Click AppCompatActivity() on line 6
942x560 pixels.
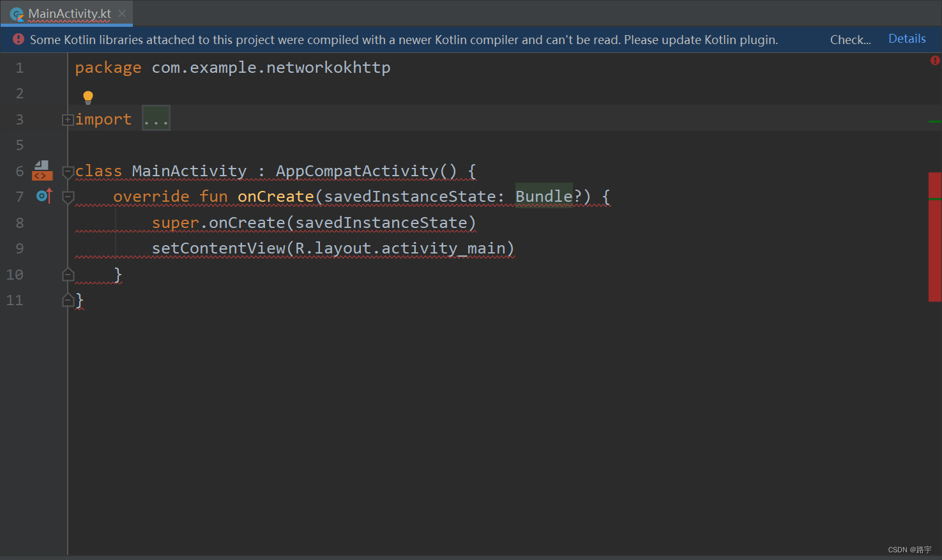[367, 171]
